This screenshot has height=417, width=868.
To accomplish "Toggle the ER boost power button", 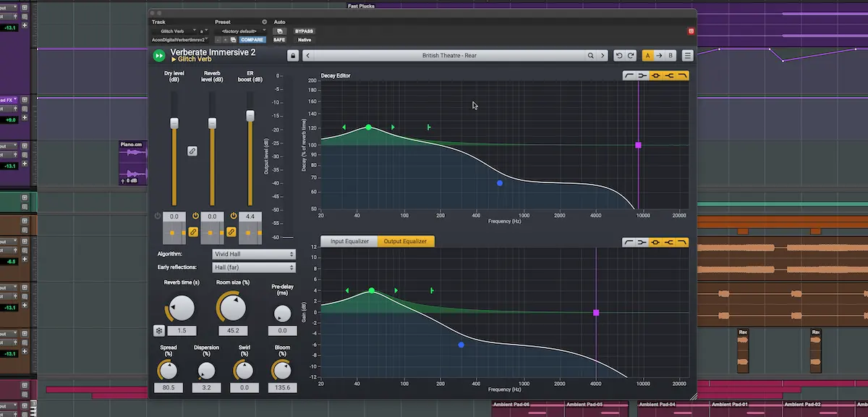I will [x=233, y=216].
